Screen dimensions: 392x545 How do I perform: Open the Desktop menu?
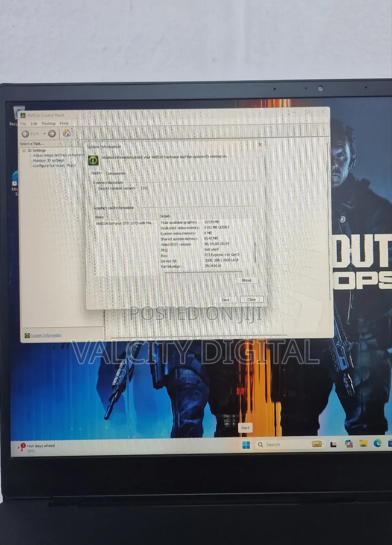[48, 124]
